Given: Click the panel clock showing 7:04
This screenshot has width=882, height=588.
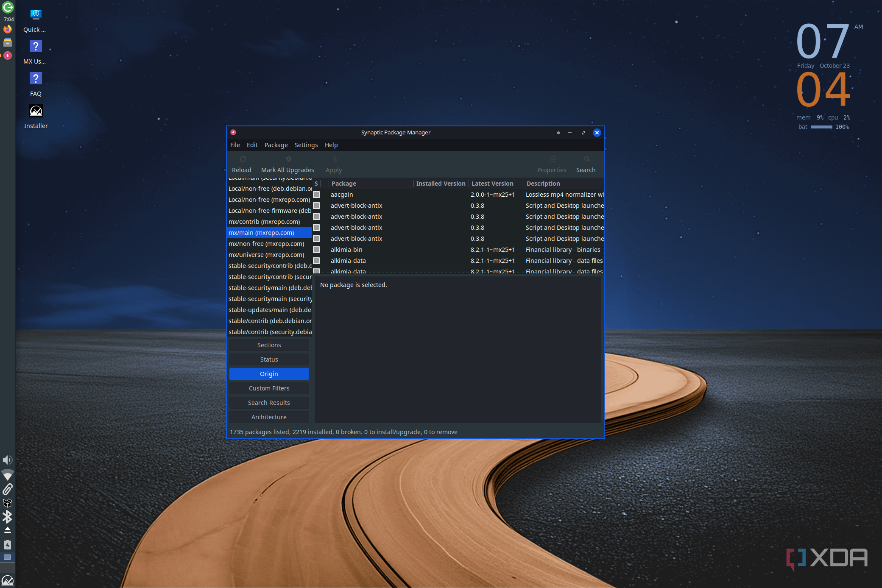Looking at the screenshot, I should coord(8,20).
